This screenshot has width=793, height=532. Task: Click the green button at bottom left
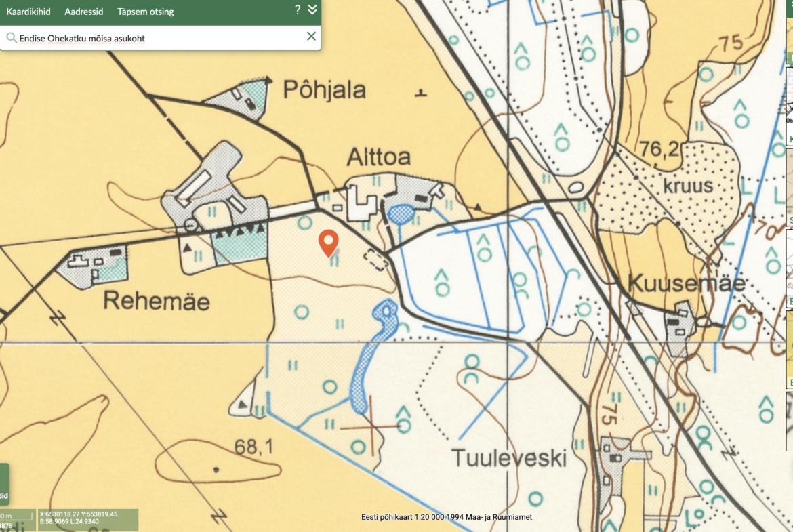point(5,485)
